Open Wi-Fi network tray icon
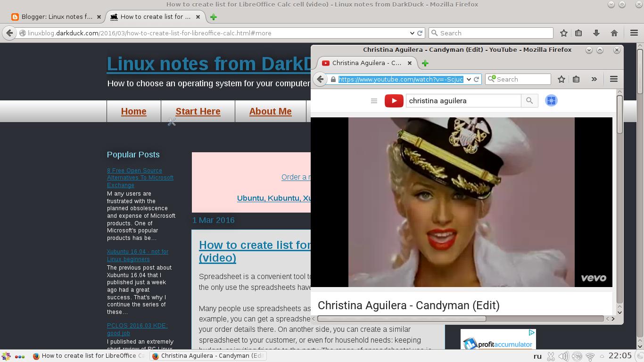The width and height of the screenshot is (644, 362). [590, 357]
